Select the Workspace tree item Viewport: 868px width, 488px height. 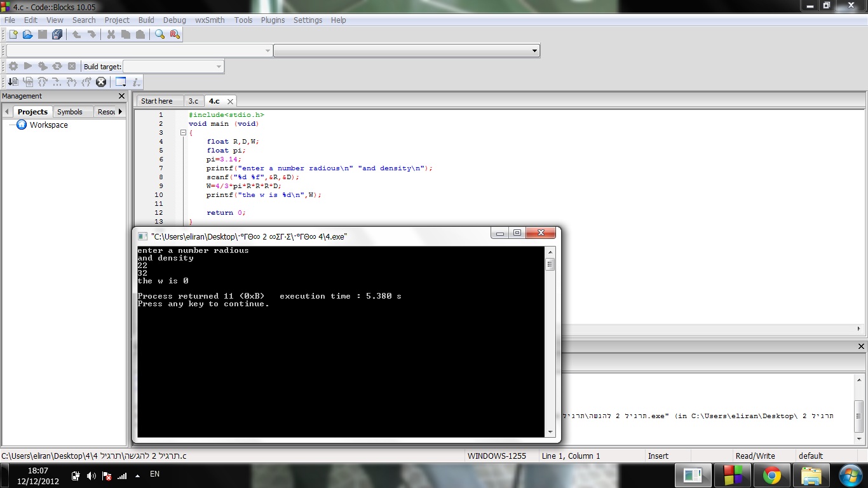(48, 125)
